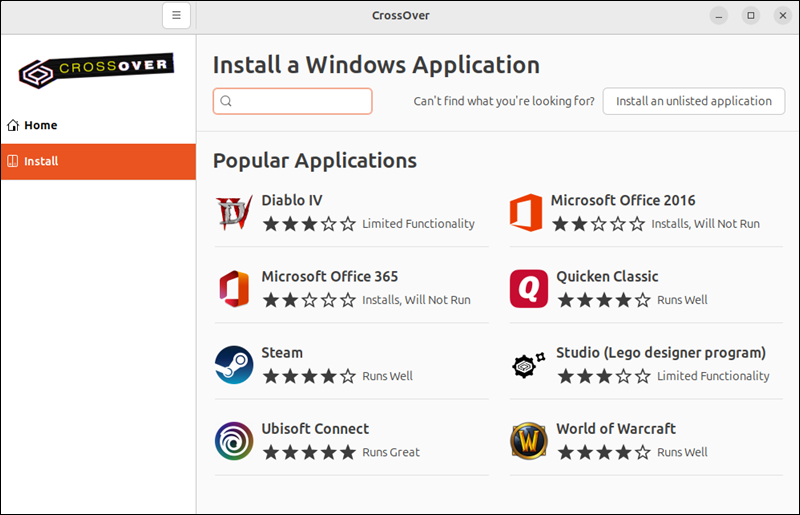The width and height of the screenshot is (800, 515).
Task: Click the Steam star rating
Action: tap(309, 376)
